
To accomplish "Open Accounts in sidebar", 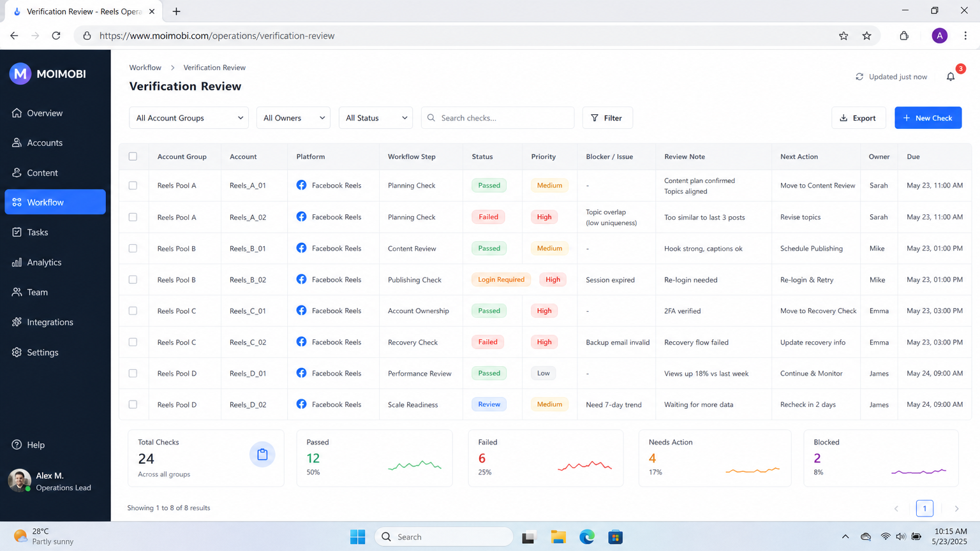I will tap(55, 143).
